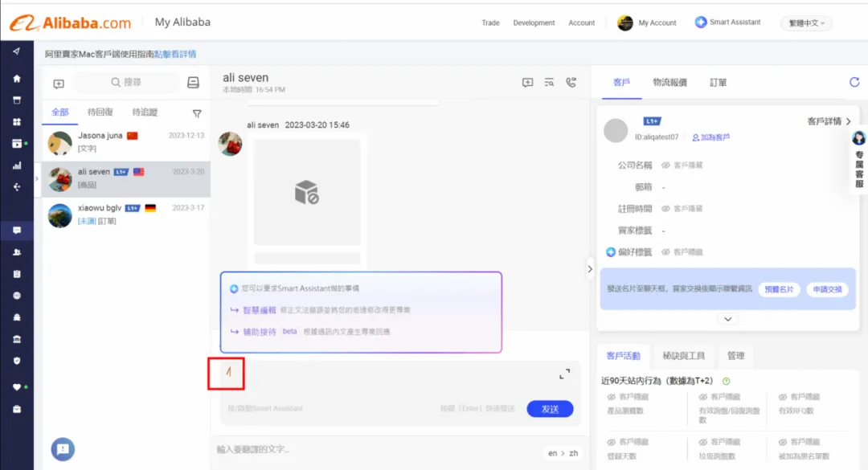Open 點擊查看詳情 link in banner

[x=175, y=54]
